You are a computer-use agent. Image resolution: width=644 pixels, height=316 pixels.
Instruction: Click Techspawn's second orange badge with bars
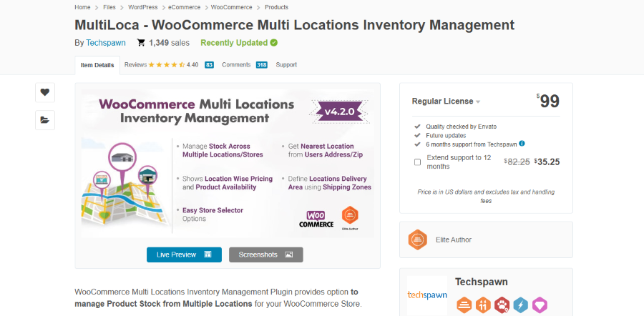[x=483, y=305]
